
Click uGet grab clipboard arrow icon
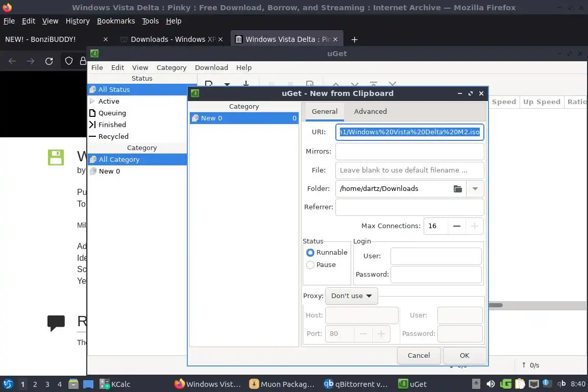pos(246,84)
